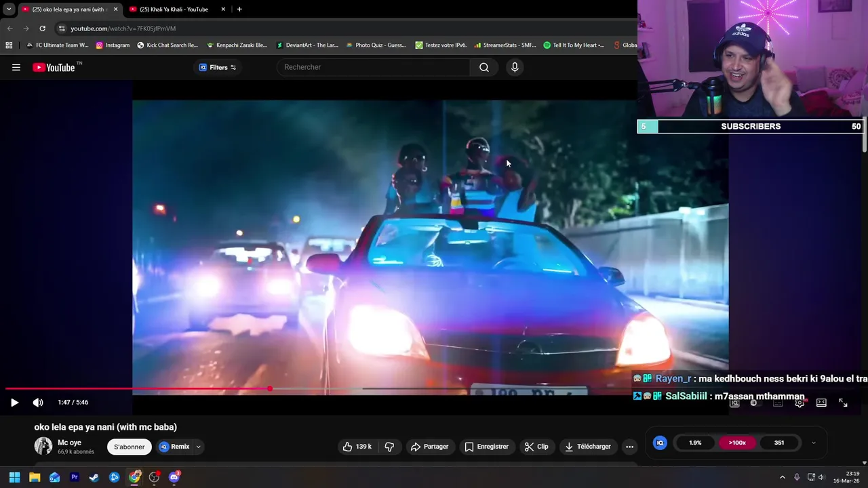Go forward in browser history
The image size is (868, 488).
(x=26, y=28)
